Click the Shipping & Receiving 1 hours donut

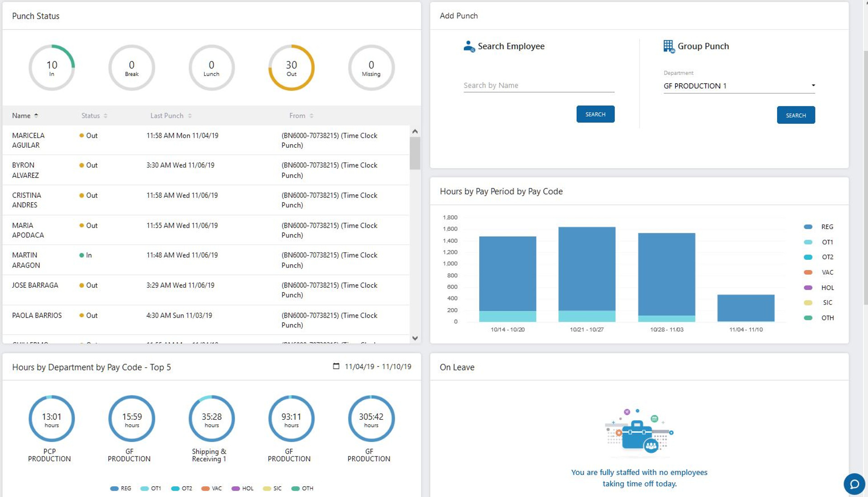211,418
